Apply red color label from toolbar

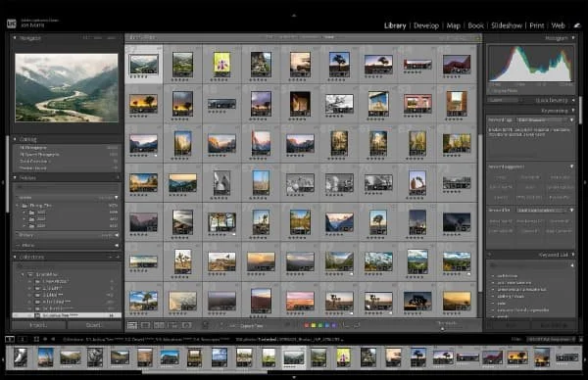pyautogui.click(x=307, y=325)
